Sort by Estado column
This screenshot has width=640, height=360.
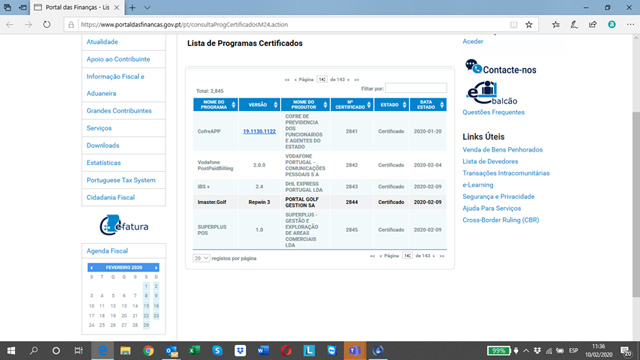click(391, 105)
